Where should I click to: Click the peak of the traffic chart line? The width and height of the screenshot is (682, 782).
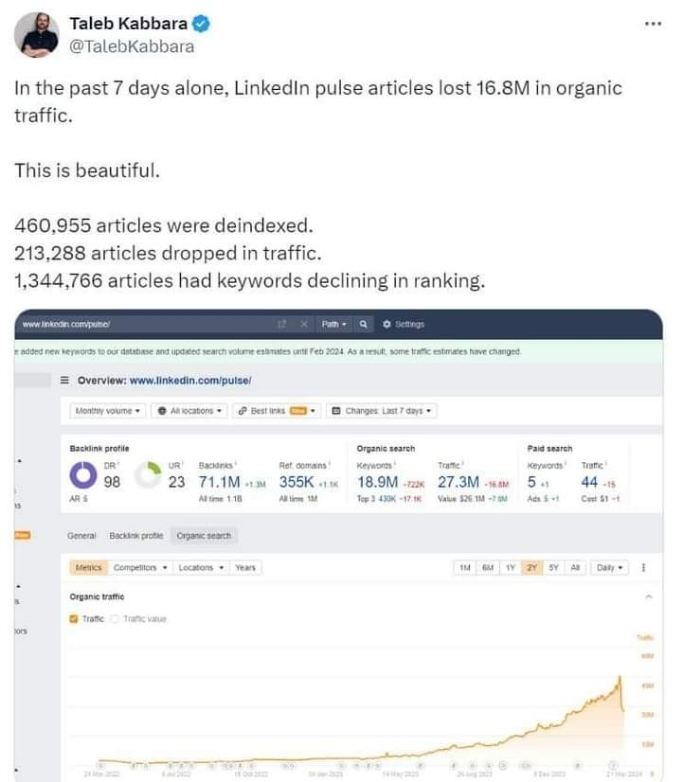(x=620, y=677)
